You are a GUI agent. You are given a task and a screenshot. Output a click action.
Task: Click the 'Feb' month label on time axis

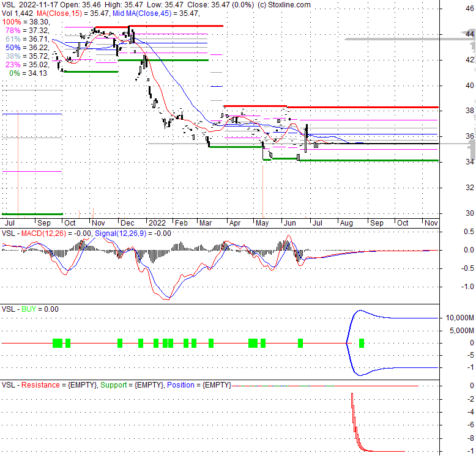pyautogui.click(x=181, y=223)
